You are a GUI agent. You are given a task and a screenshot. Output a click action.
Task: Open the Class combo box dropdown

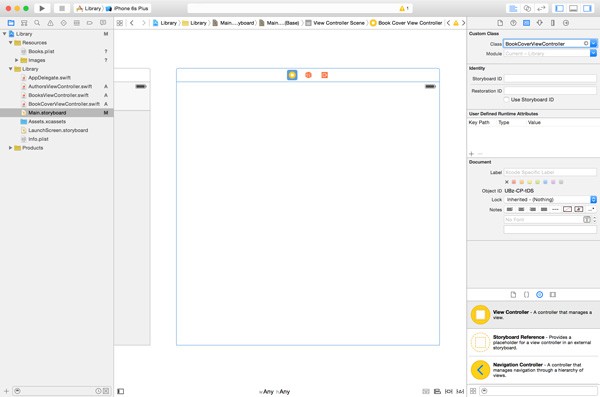pyautogui.click(x=593, y=44)
